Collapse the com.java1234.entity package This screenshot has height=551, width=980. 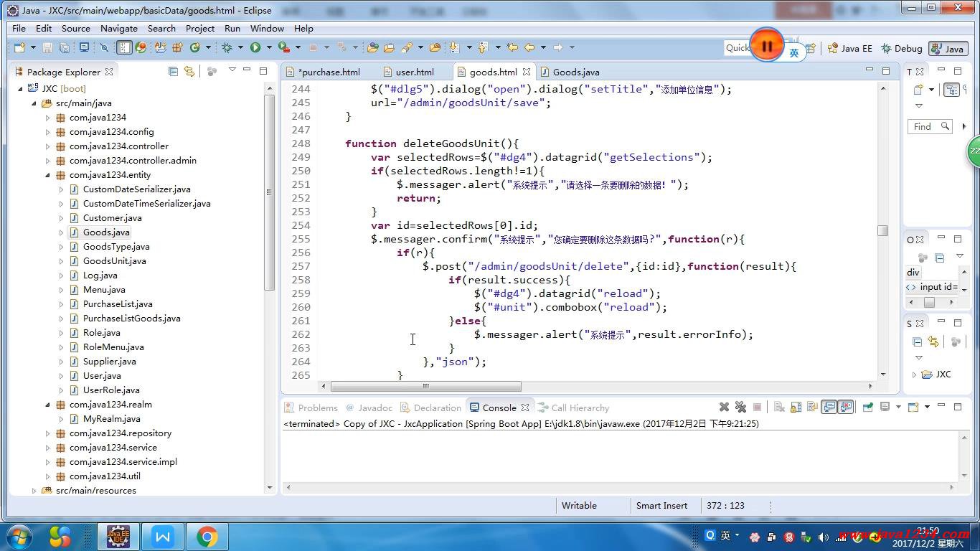[x=47, y=174]
